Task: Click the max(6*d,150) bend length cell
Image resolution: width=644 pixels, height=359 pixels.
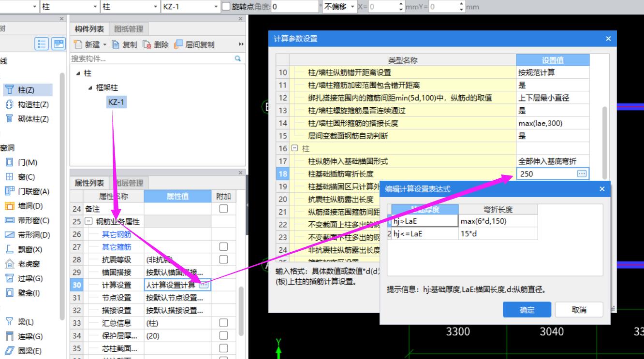Action: [x=498, y=221]
